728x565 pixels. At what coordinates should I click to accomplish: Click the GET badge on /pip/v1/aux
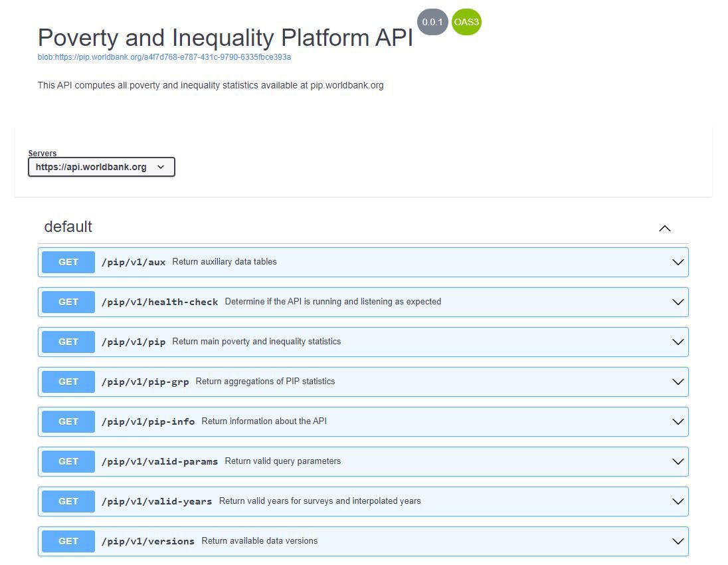coord(67,262)
